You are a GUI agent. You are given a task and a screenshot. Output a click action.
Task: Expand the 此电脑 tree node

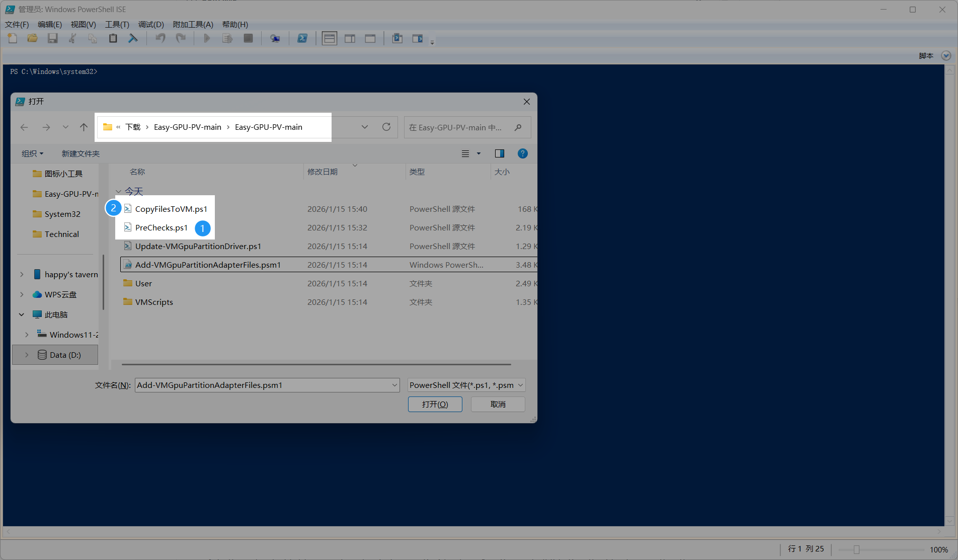pyautogui.click(x=22, y=314)
